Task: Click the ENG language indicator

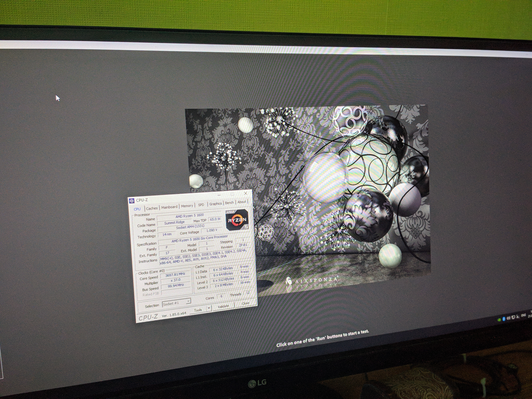Action: click(x=524, y=315)
